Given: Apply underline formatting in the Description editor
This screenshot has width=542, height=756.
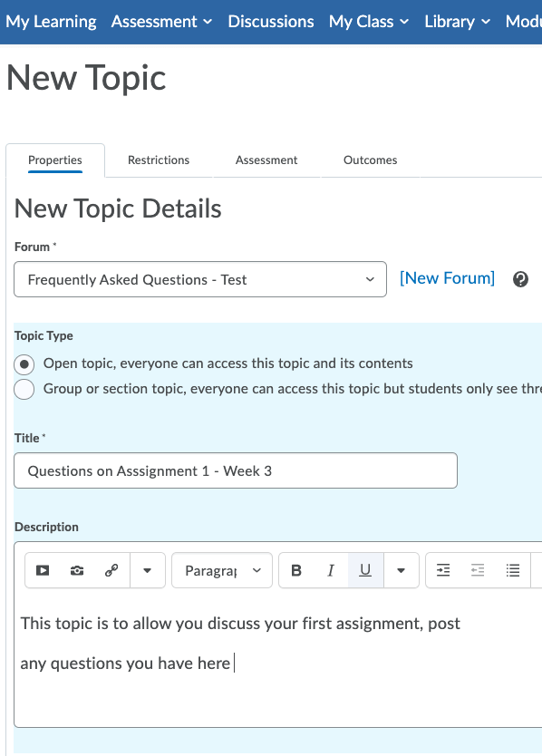Looking at the screenshot, I should [x=366, y=570].
